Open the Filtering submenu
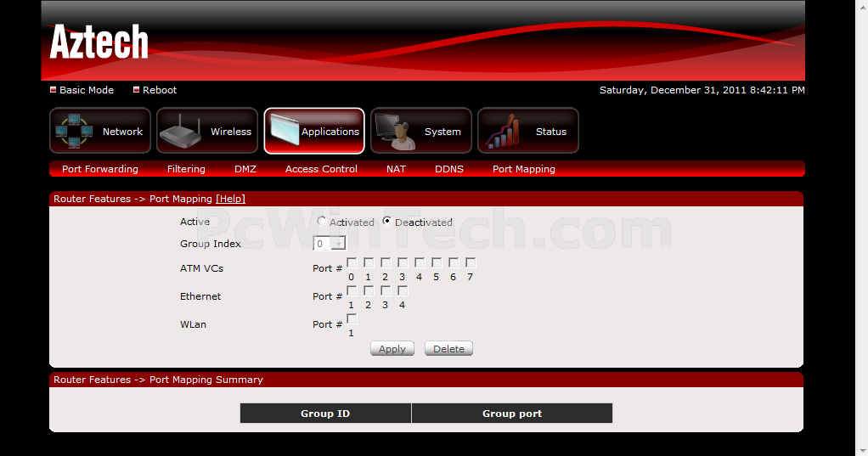 point(186,169)
